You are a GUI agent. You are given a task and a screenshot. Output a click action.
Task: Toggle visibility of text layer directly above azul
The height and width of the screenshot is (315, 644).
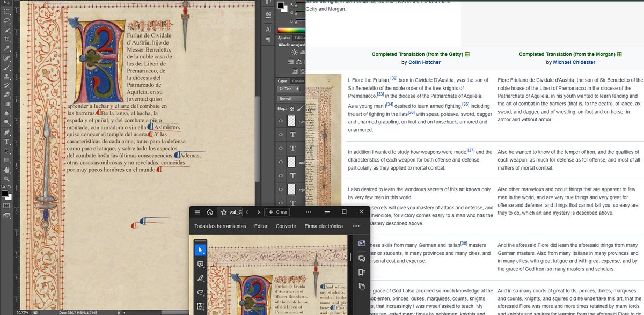click(281, 148)
